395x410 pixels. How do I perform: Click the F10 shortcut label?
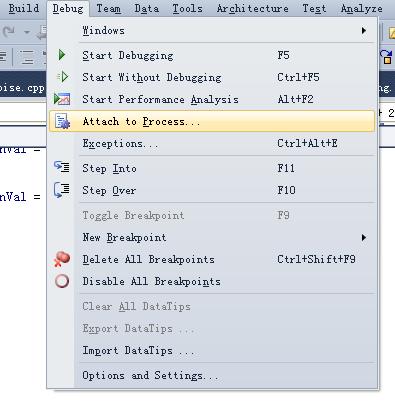point(286,190)
